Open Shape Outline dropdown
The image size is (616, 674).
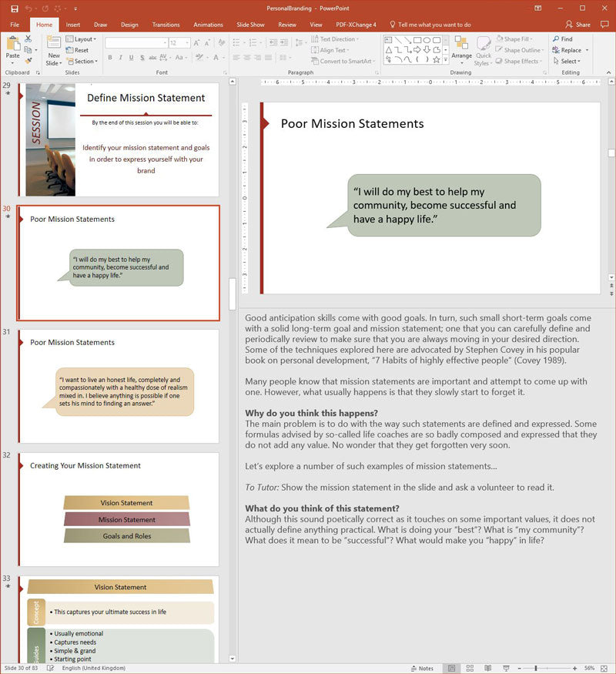tap(519, 50)
